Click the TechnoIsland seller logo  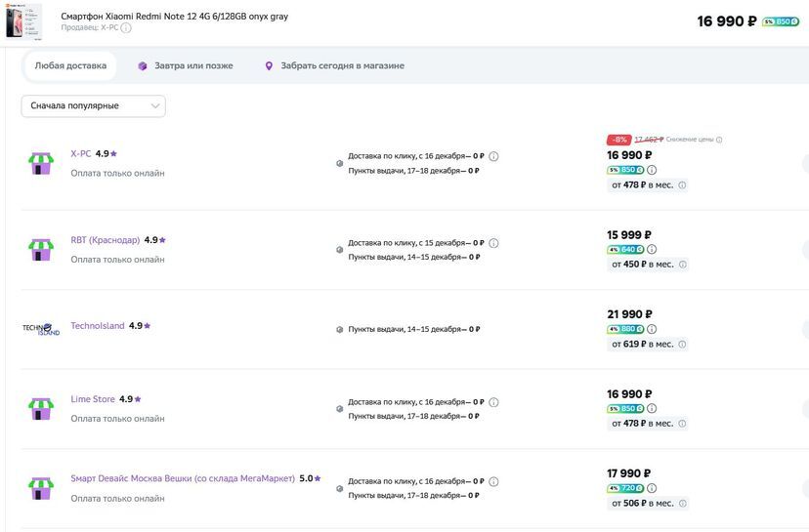[x=41, y=328]
